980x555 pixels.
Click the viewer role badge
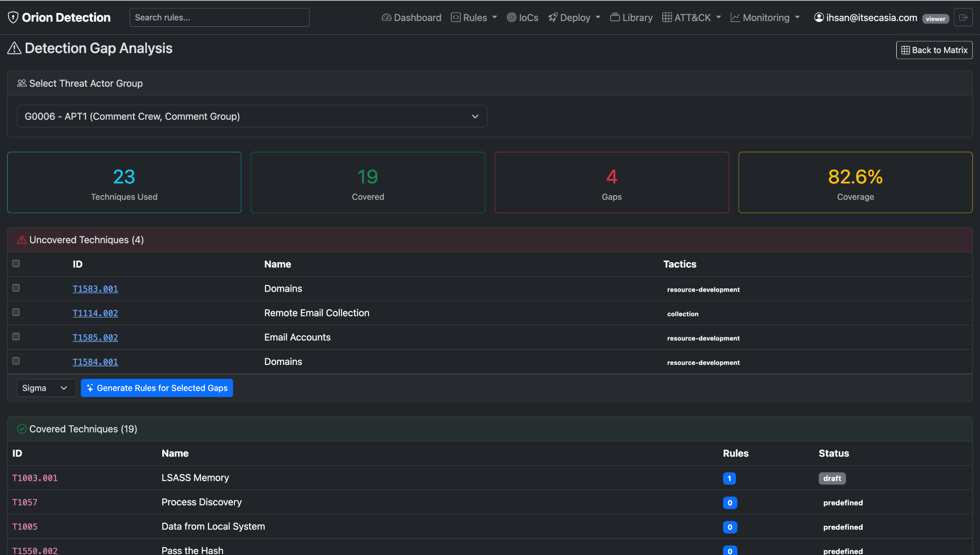pos(935,19)
